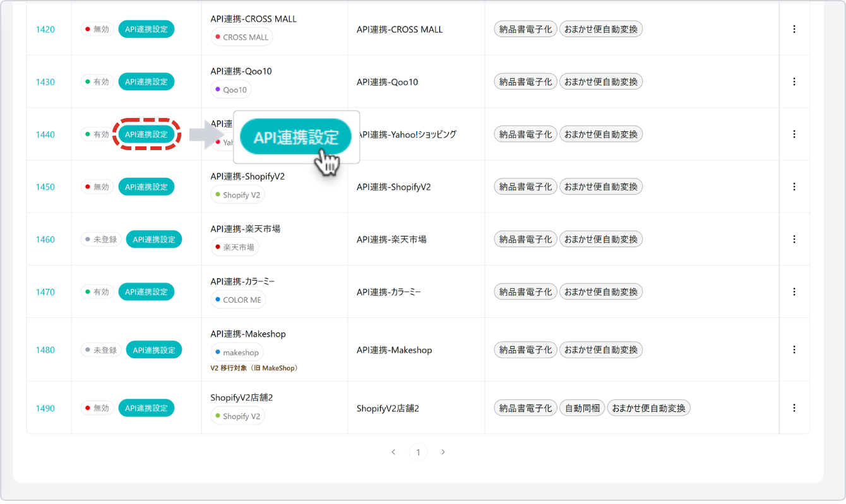Click API連携設定 button in row 1420
Viewport: 846px width, 504px height.
click(146, 29)
